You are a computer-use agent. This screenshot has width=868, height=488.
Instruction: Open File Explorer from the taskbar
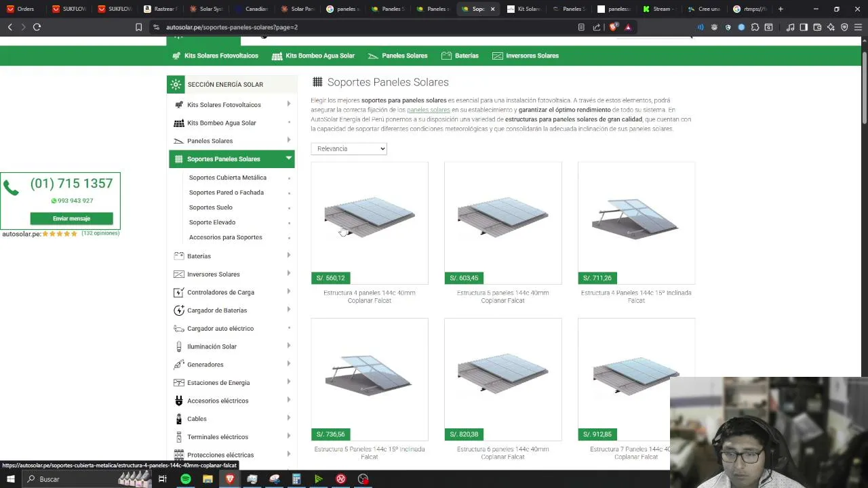tap(208, 479)
